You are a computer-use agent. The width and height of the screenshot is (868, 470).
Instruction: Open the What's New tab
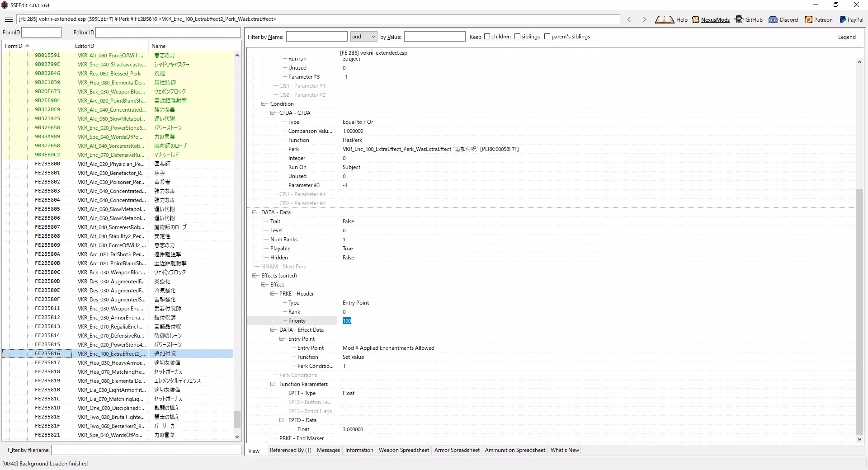(x=565, y=450)
